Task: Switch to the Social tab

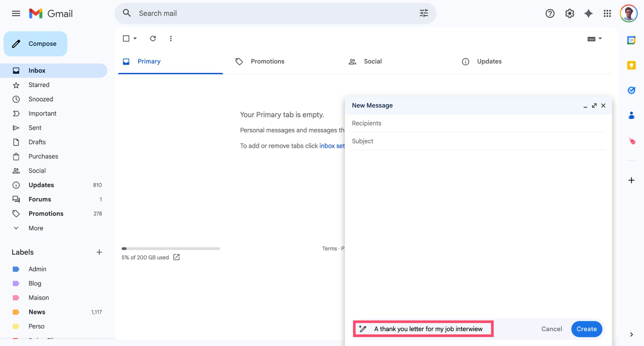Action: click(x=372, y=61)
